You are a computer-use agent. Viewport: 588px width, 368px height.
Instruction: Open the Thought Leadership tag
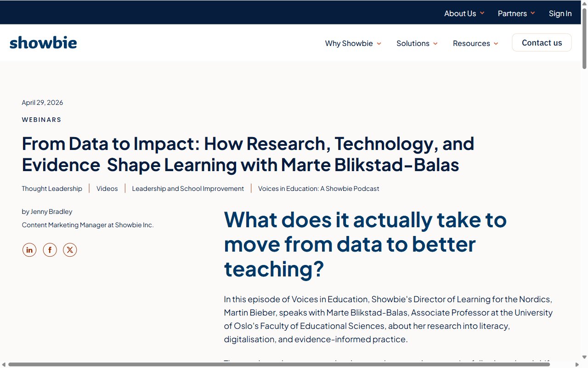coord(52,189)
